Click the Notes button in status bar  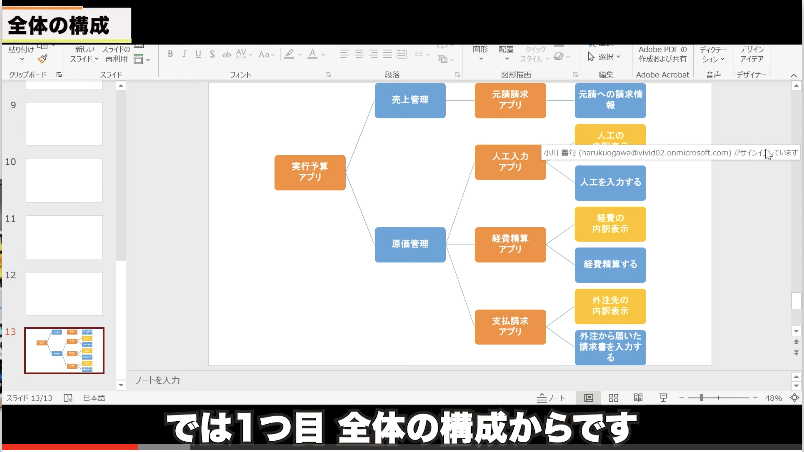[x=552, y=398]
